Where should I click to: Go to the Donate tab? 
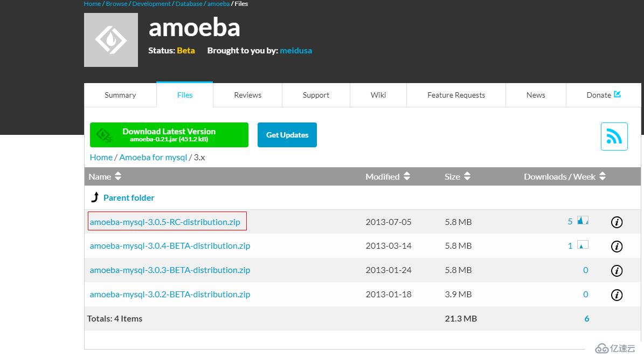[x=603, y=95]
